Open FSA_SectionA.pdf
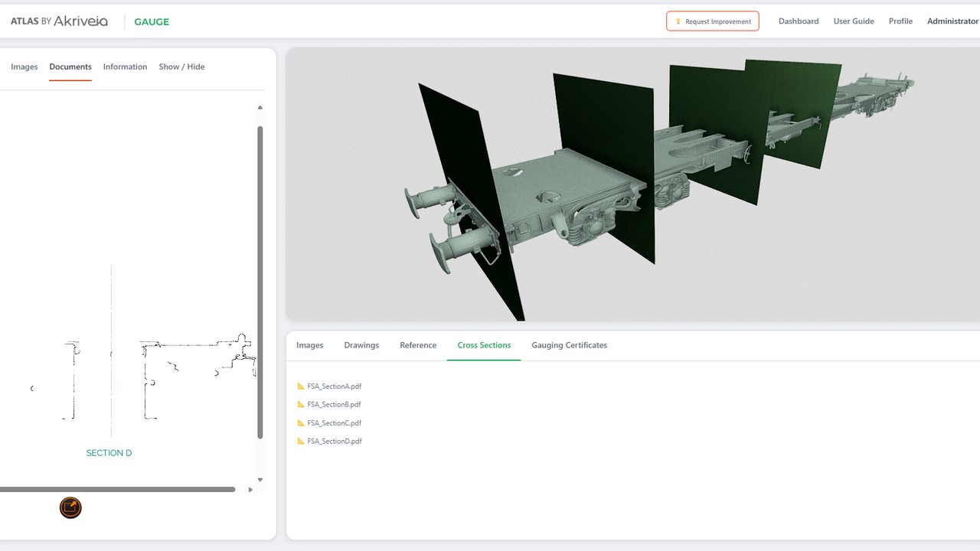980x551 pixels. [329, 386]
